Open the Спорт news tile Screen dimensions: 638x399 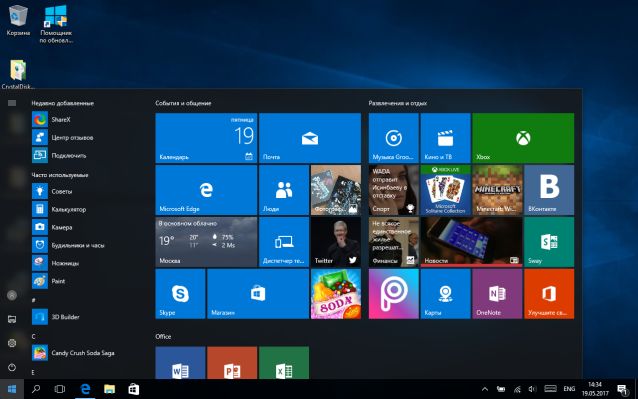pyautogui.click(x=393, y=190)
